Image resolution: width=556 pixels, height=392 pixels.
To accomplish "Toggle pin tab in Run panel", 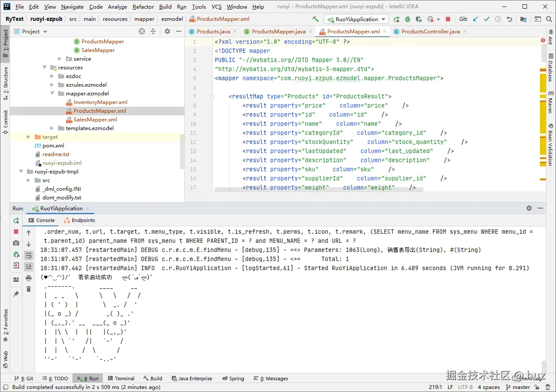I will [16, 294].
